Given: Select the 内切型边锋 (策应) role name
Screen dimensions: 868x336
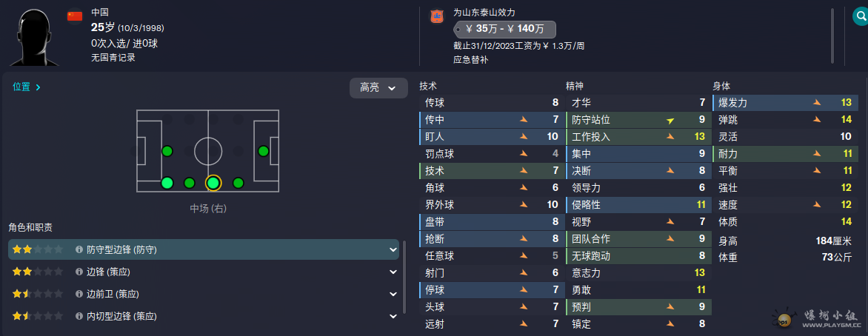Looking at the screenshot, I should (122, 316).
